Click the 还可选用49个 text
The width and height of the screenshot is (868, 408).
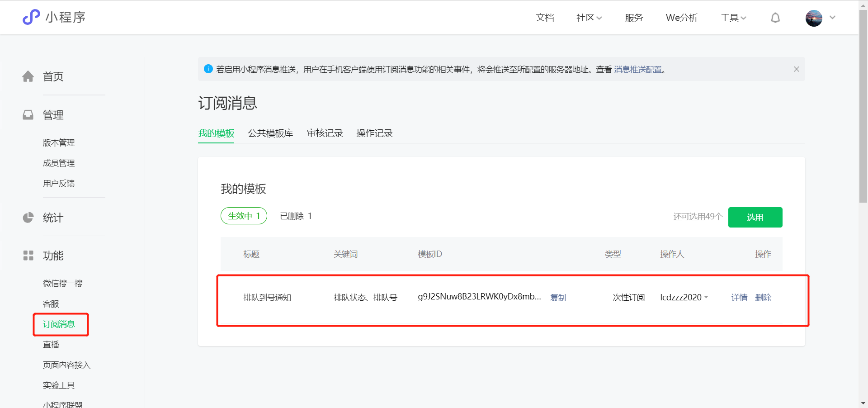point(698,217)
